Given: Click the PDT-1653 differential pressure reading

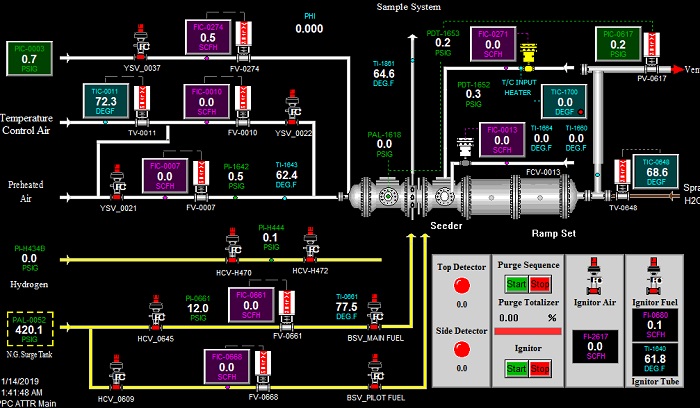Looking at the screenshot, I should point(443,43).
